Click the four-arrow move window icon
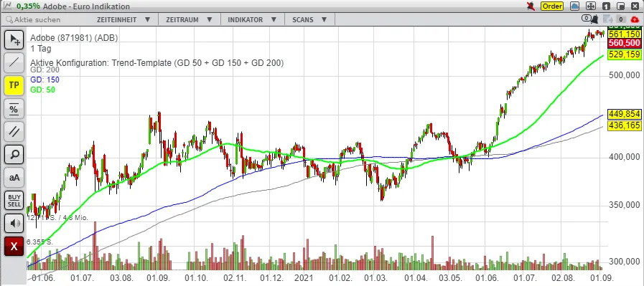Image resolution: width=644 pixels, height=286 pixels. [591, 6]
